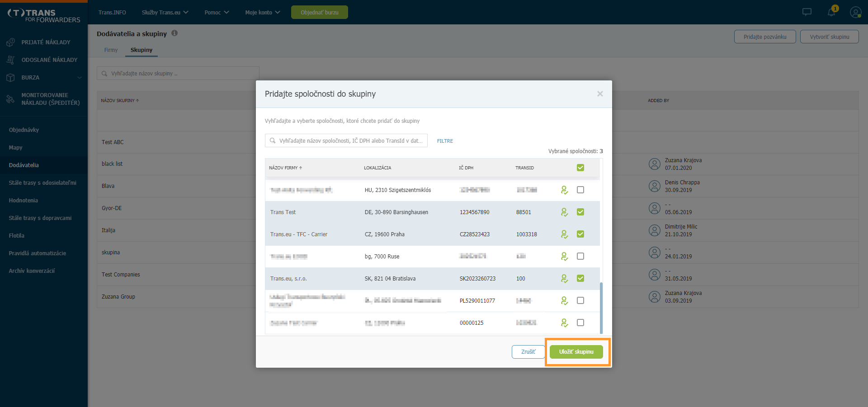This screenshot has height=407, width=868.
Task: Switch to the Firmy tab
Action: (x=111, y=50)
